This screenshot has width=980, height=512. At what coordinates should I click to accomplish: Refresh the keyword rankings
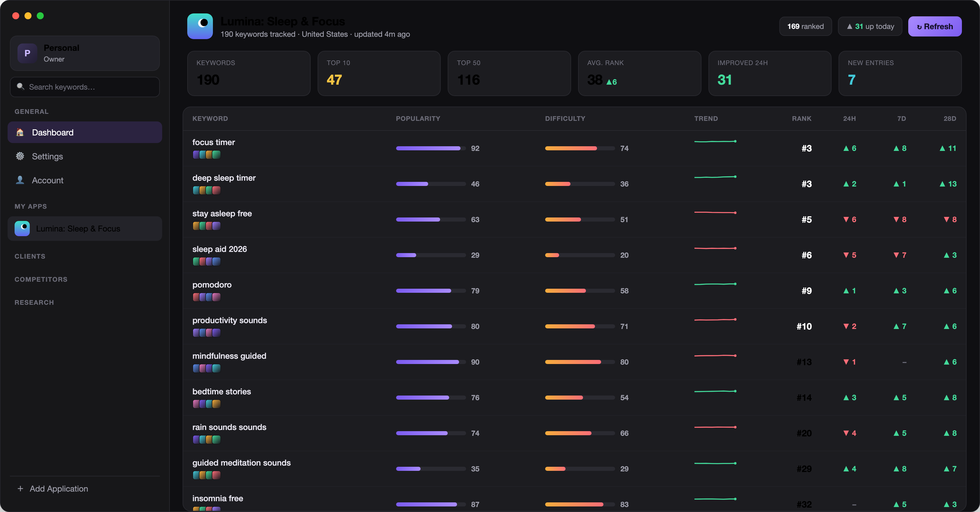pyautogui.click(x=935, y=26)
